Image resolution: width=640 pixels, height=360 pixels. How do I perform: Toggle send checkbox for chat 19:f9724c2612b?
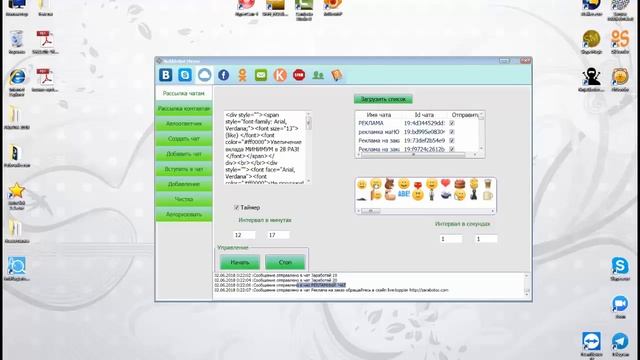pyautogui.click(x=452, y=149)
